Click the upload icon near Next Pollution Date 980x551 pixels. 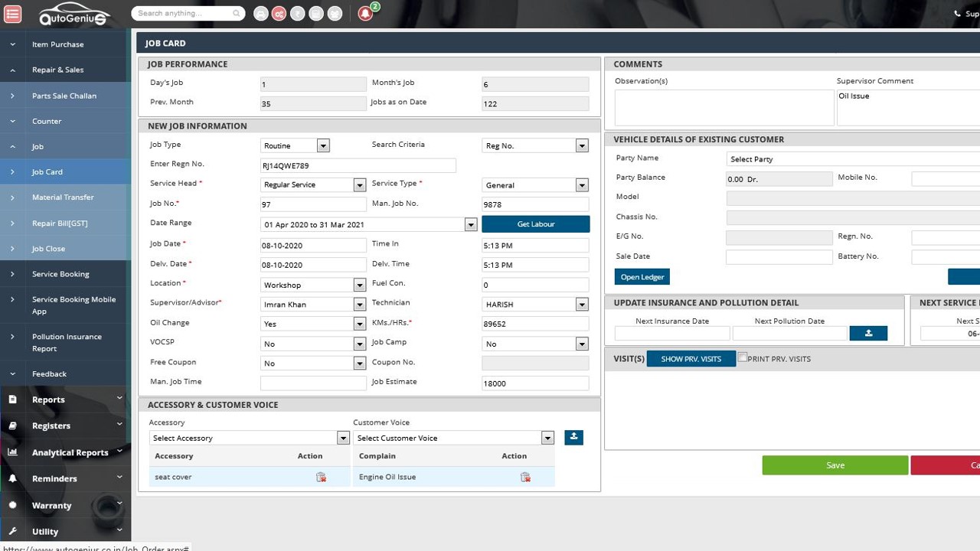pyautogui.click(x=868, y=333)
